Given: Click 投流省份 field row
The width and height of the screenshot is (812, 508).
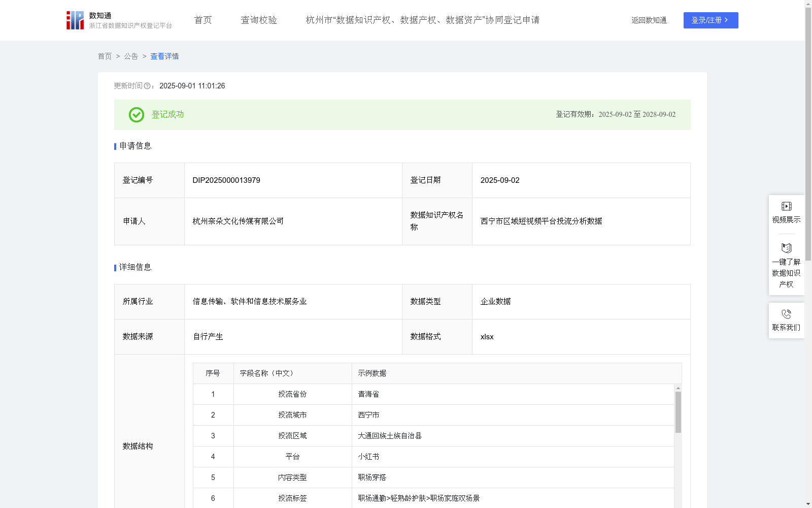Looking at the screenshot, I should 433,394.
